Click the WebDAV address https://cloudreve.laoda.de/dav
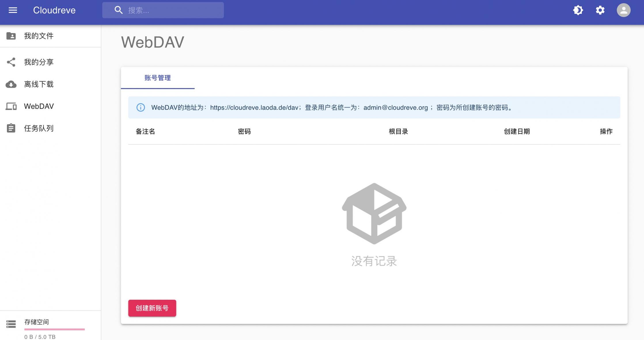The height and width of the screenshot is (340, 644). 254,108
